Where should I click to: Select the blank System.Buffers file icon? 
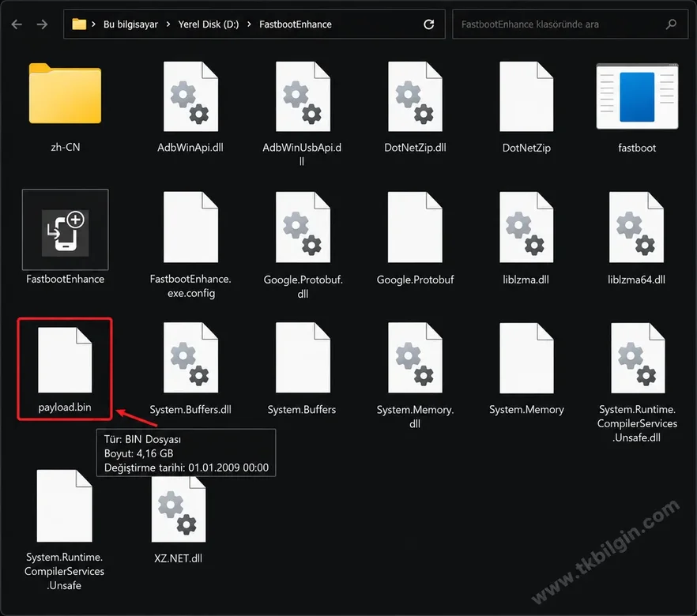coord(303,358)
